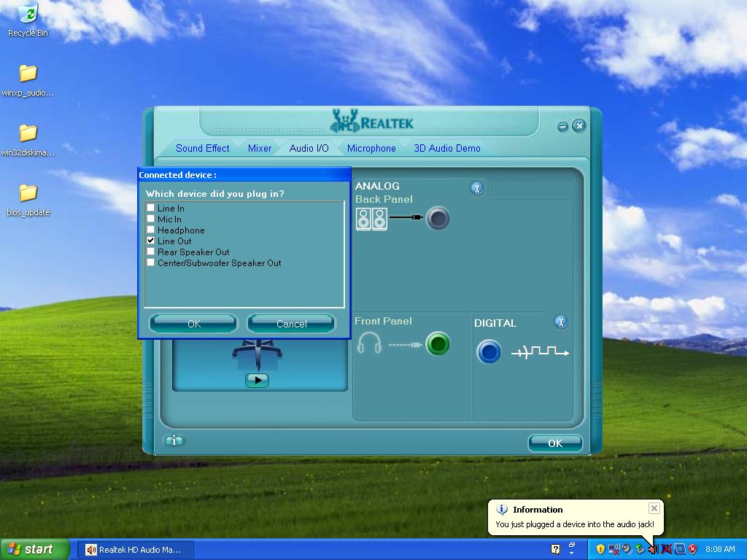
Task: Click the digital signal waveform icon
Action: click(541, 352)
